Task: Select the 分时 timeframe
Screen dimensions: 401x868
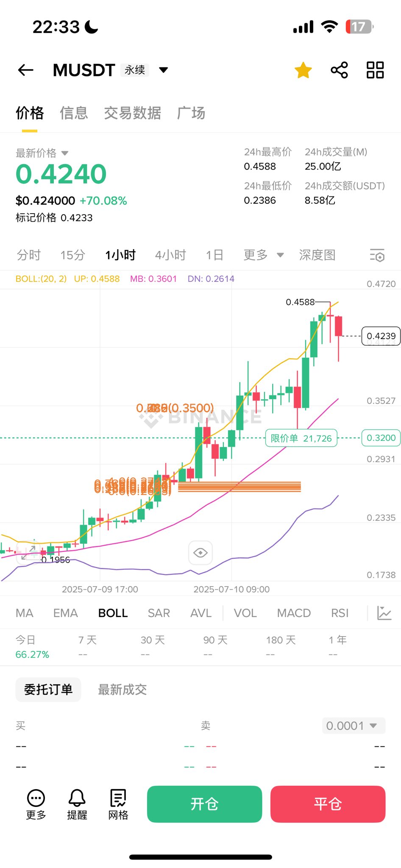Action: click(x=29, y=255)
